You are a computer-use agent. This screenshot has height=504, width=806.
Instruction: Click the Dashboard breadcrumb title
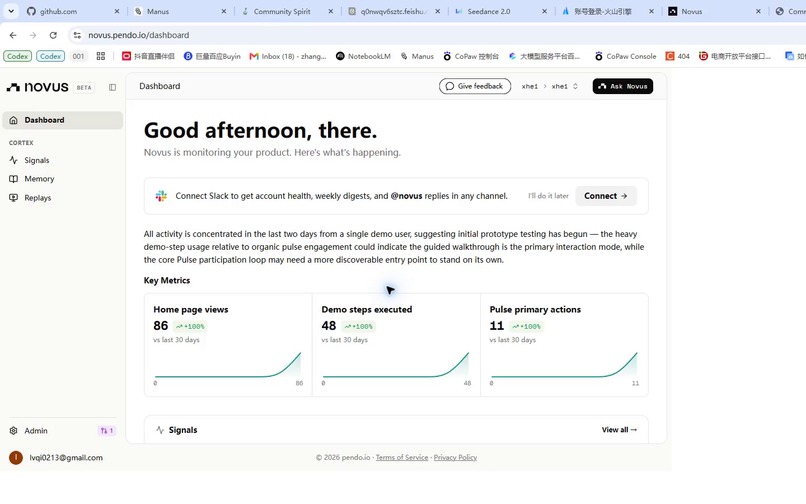(x=160, y=86)
